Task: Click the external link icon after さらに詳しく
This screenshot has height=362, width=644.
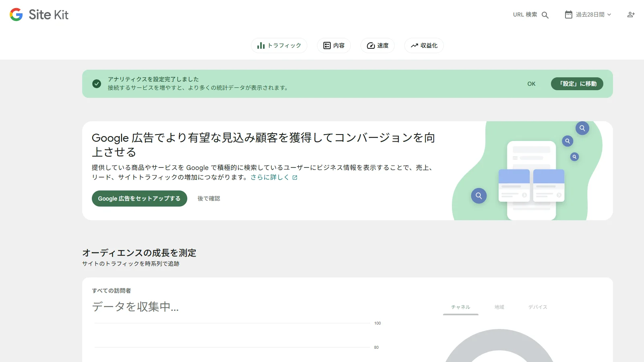Action: click(295, 178)
